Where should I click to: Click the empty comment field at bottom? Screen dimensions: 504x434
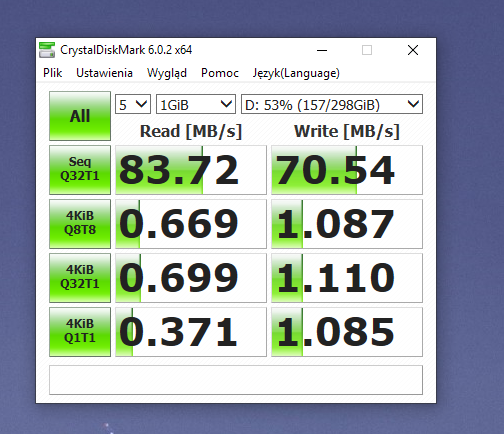236,380
